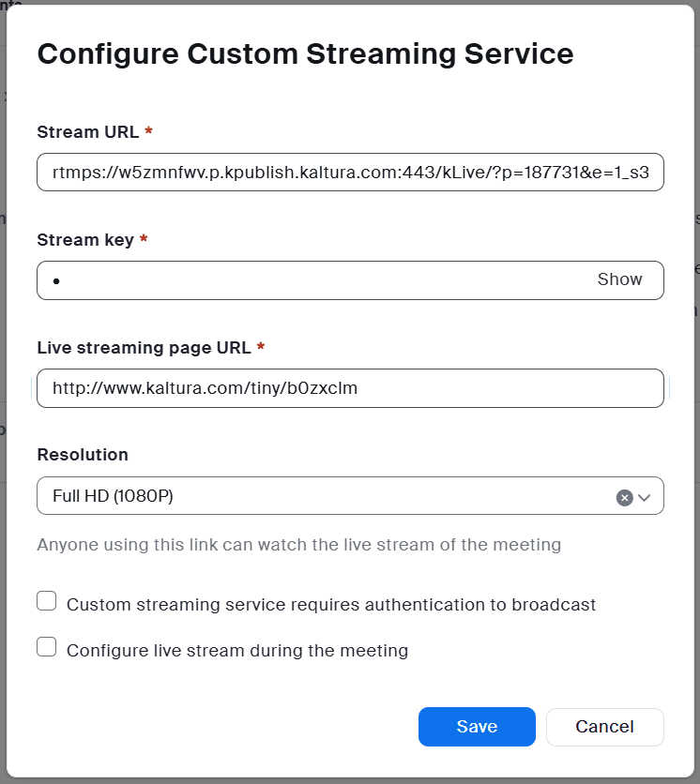Save the custom streaming configuration

point(477,727)
